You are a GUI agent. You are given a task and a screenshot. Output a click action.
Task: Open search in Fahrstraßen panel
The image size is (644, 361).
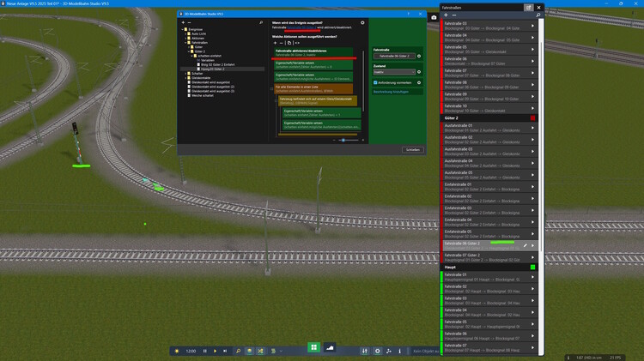pyautogui.click(x=538, y=15)
